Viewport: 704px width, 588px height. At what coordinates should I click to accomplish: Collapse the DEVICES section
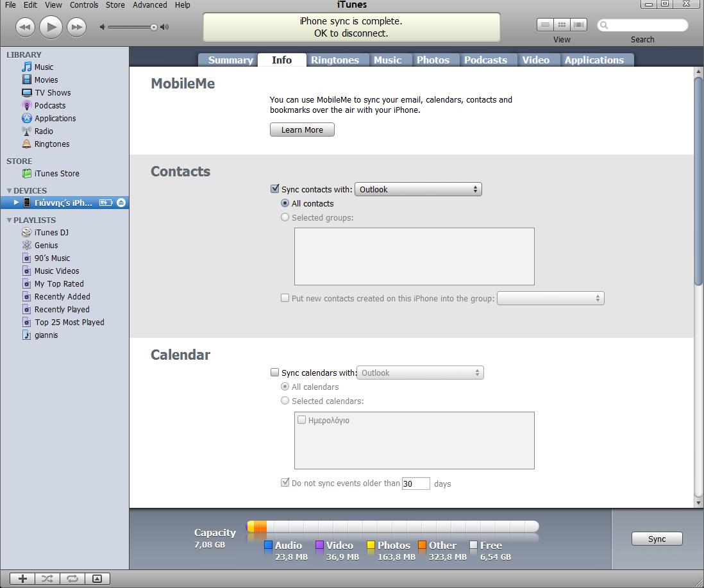(x=9, y=191)
